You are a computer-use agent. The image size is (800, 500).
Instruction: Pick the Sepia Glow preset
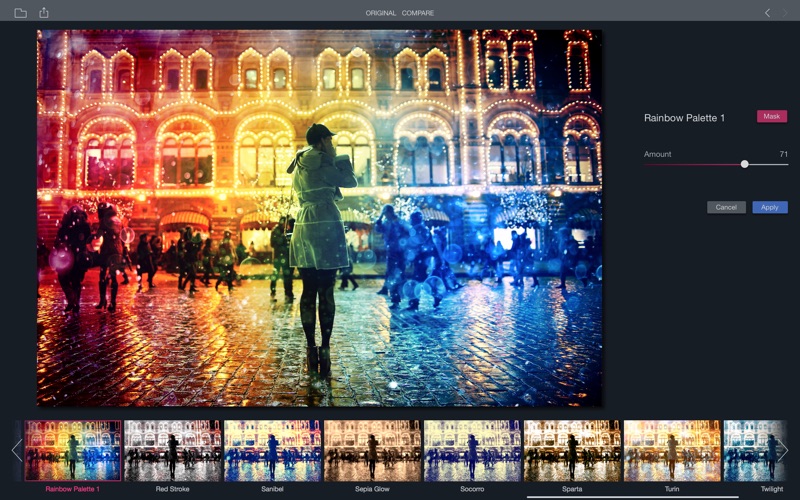point(372,450)
